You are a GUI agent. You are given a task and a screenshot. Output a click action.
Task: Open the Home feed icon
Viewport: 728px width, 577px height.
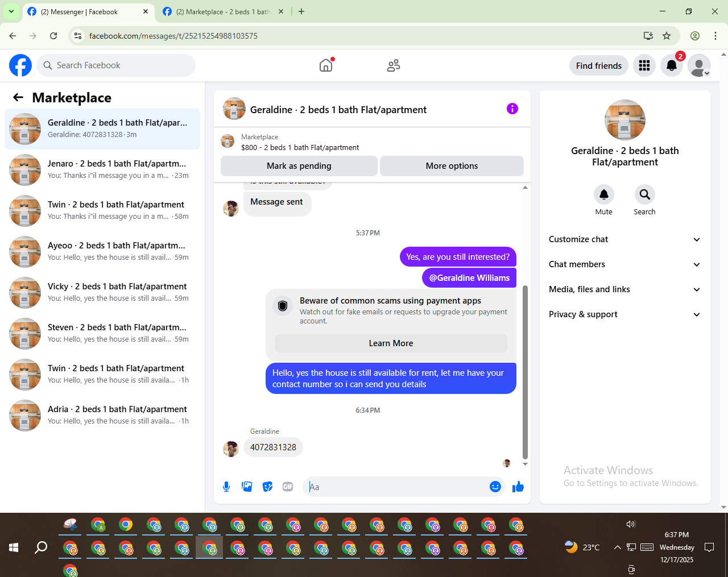[x=326, y=65]
